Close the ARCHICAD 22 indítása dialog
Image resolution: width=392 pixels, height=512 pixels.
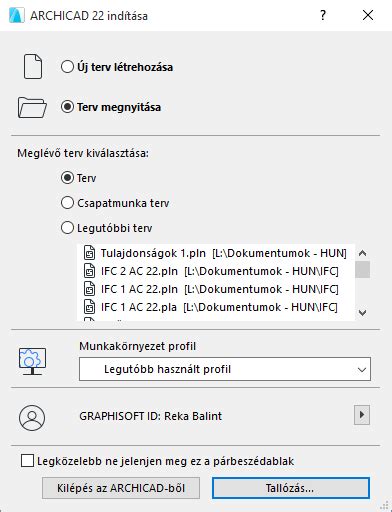tap(368, 15)
